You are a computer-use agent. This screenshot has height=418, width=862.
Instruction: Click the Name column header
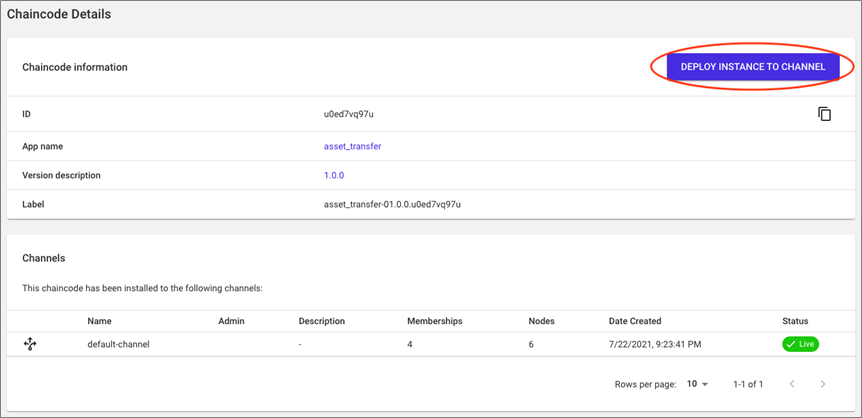[99, 321]
